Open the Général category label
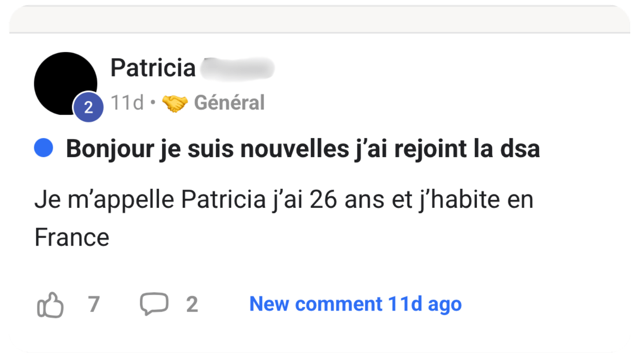This screenshot has width=644, height=360. point(229,103)
